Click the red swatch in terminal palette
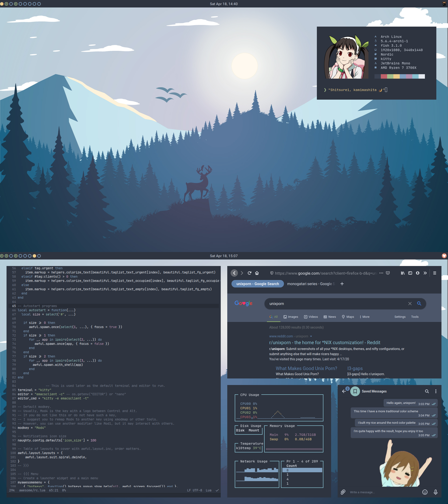The width and height of the screenshot is (448, 504). click(x=384, y=77)
